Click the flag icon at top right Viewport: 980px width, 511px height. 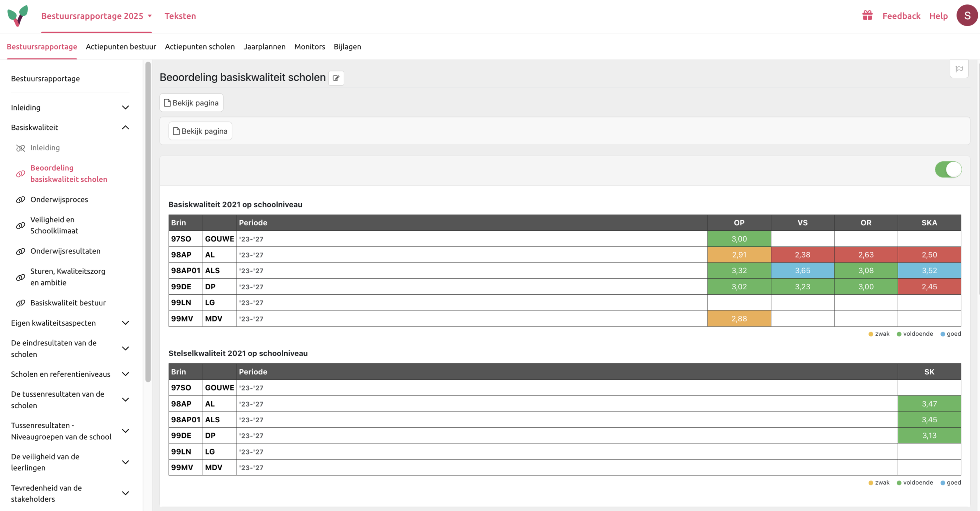(959, 69)
